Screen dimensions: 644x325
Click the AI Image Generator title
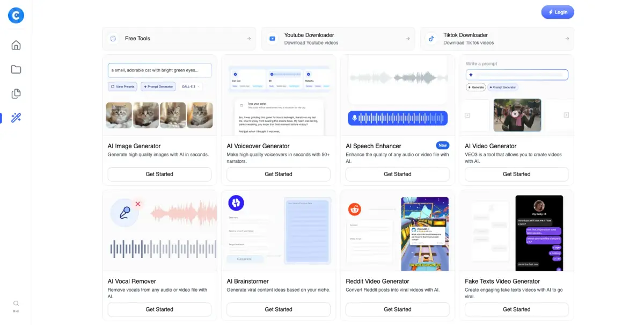(134, 146)
